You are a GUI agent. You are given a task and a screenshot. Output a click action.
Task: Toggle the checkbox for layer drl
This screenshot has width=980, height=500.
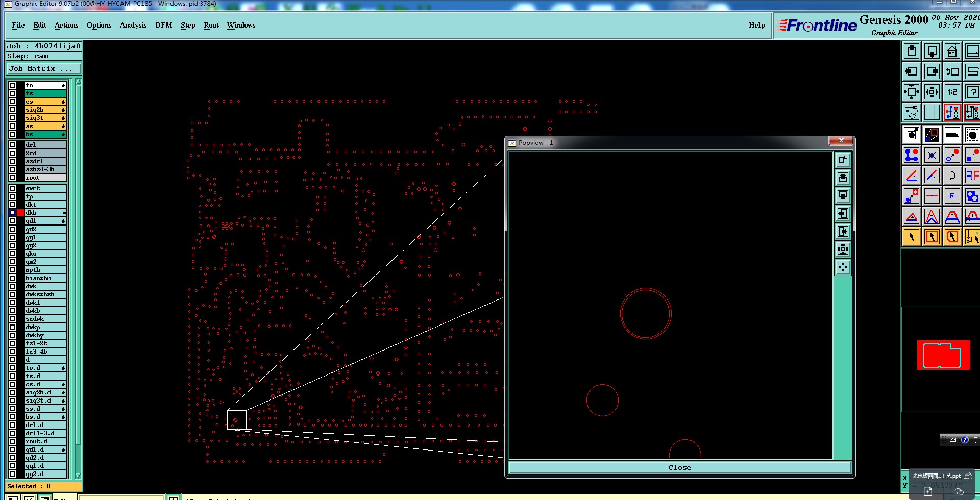[x=12, y=145]
